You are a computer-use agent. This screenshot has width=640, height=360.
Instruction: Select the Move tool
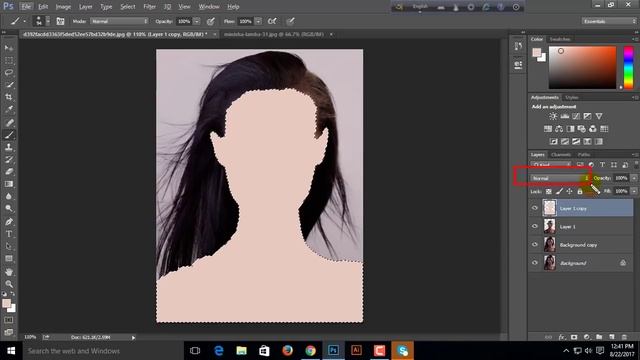(9, 48)
